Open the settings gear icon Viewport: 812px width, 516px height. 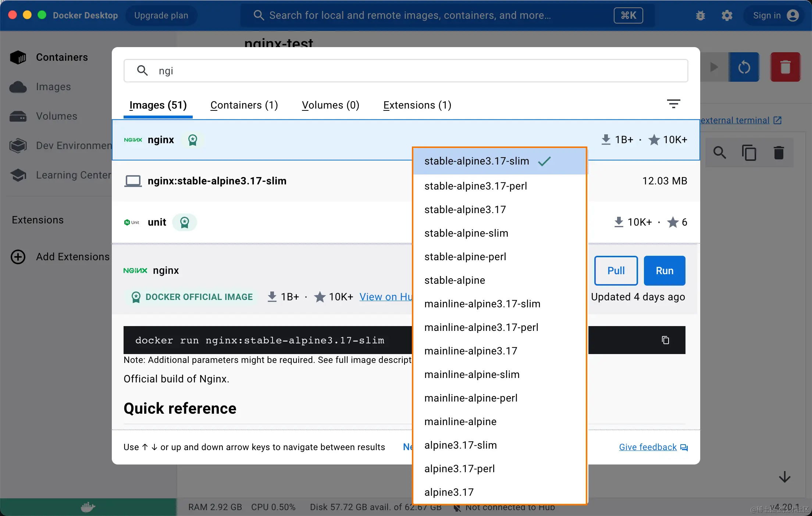(727, 15)
